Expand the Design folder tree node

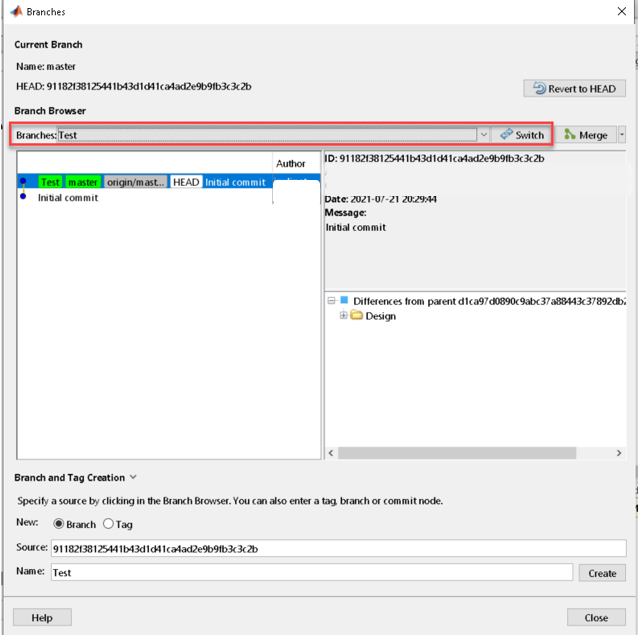[x=343, y=316]
